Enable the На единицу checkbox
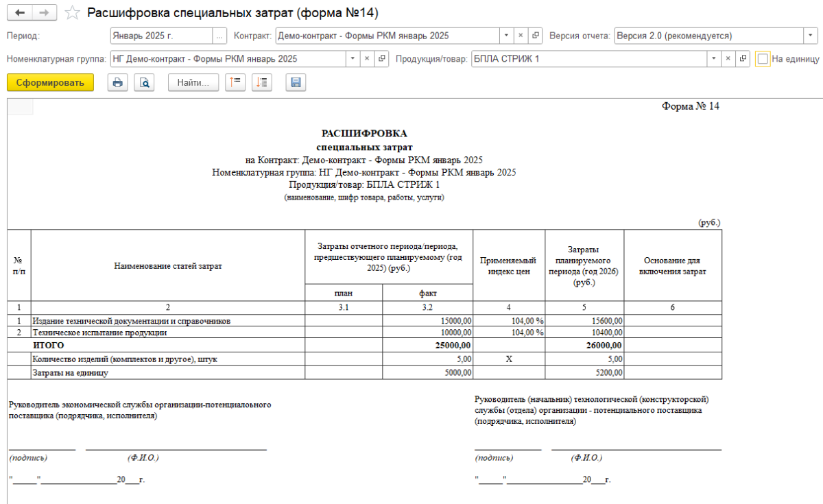Viewport: 823px width, 504px height. [763, 59]
